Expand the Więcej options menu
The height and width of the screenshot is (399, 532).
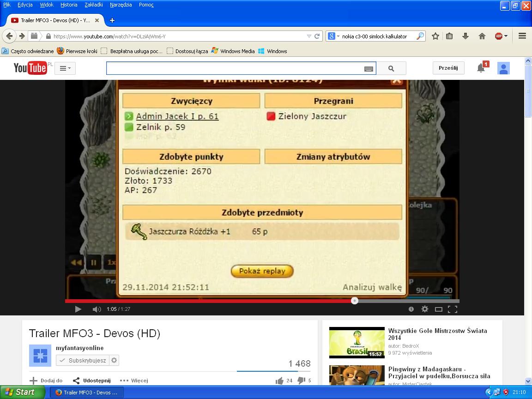click(134, 381)
